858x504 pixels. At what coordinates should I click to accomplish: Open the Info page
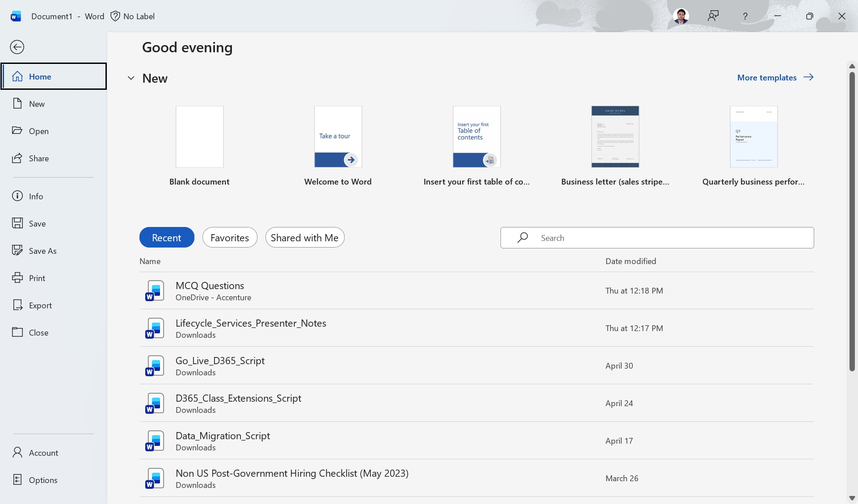point(54,196)
